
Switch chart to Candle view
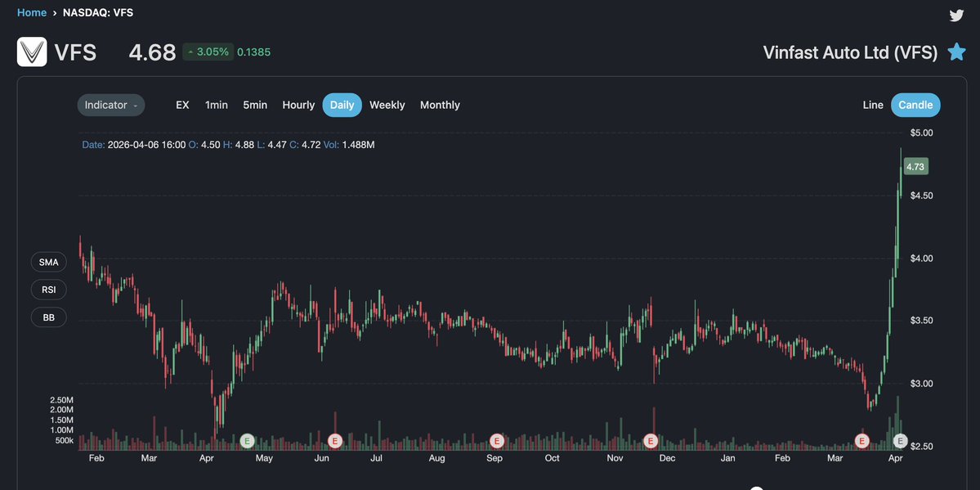(x=915, y=106)
